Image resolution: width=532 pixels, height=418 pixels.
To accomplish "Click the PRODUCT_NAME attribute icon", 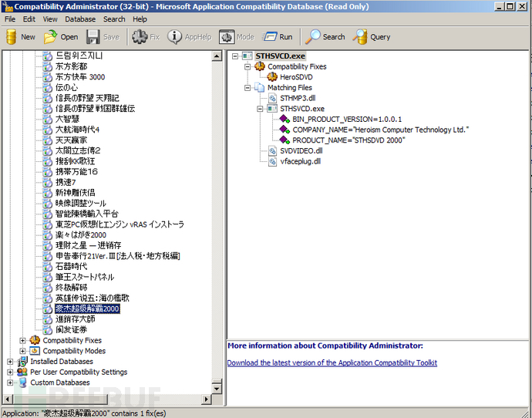I will coord(285,140).
